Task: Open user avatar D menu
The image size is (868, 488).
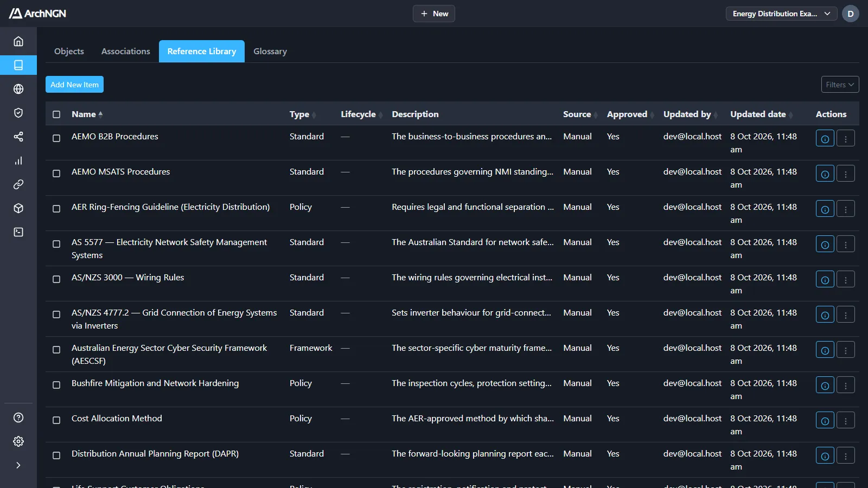Action: click(x=851, y=14)
